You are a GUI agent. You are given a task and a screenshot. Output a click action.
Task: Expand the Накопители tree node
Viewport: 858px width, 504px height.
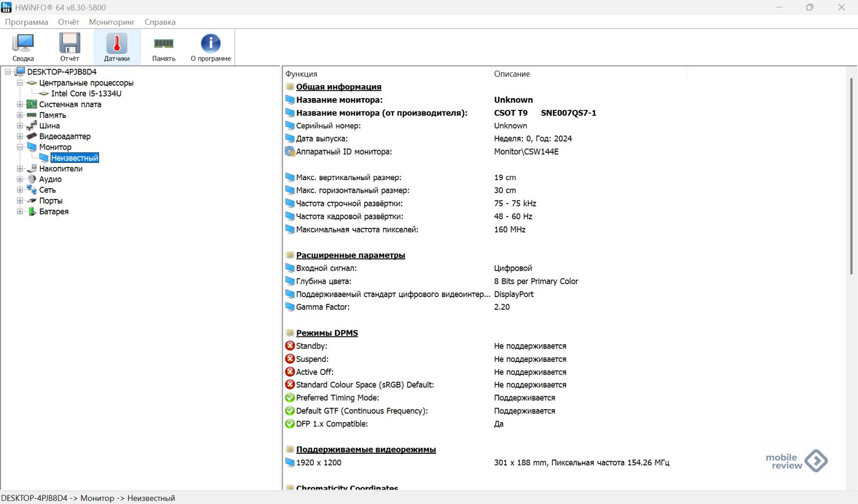[20, 168]
